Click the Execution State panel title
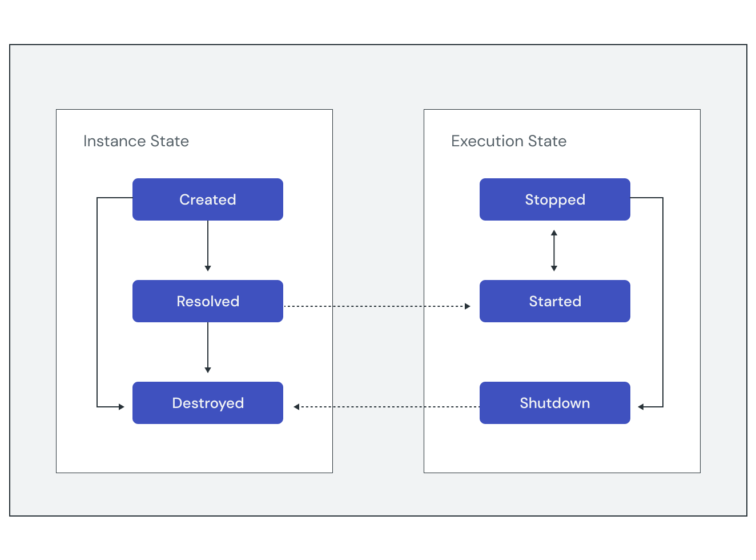 coord(509,141)
